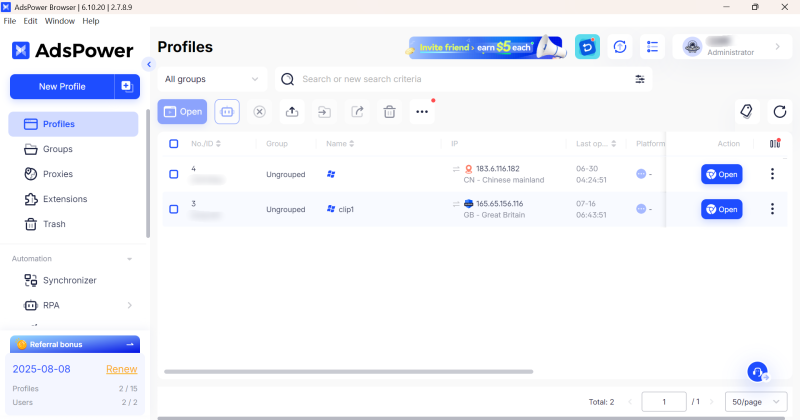Check the profile 3 clip1 checkbox
Screen dimensions: 800x420
click(x=173, y=209)
